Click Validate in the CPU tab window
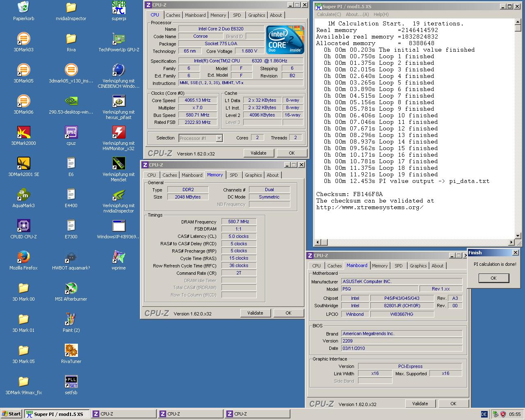The image size is (525, 420). click(258, 153)
